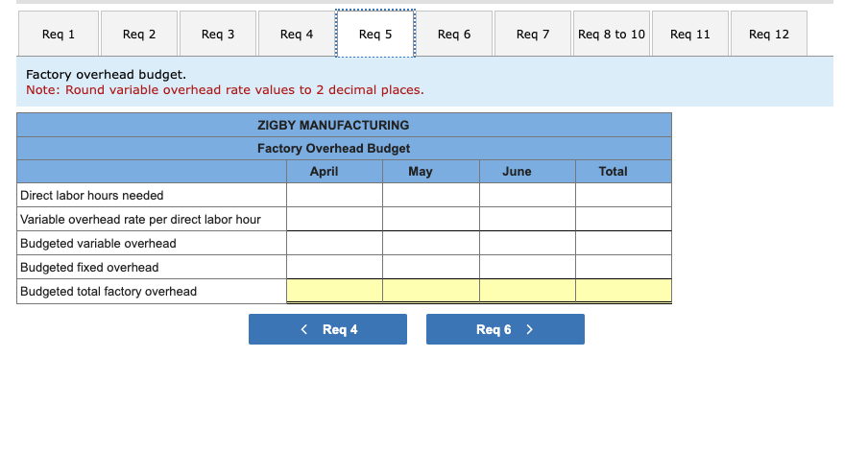Image resolution: width=868 pixels, height=453 pixels.
Task: Click Total budgeted total factory overhead cell
Action: click(623, 291)
